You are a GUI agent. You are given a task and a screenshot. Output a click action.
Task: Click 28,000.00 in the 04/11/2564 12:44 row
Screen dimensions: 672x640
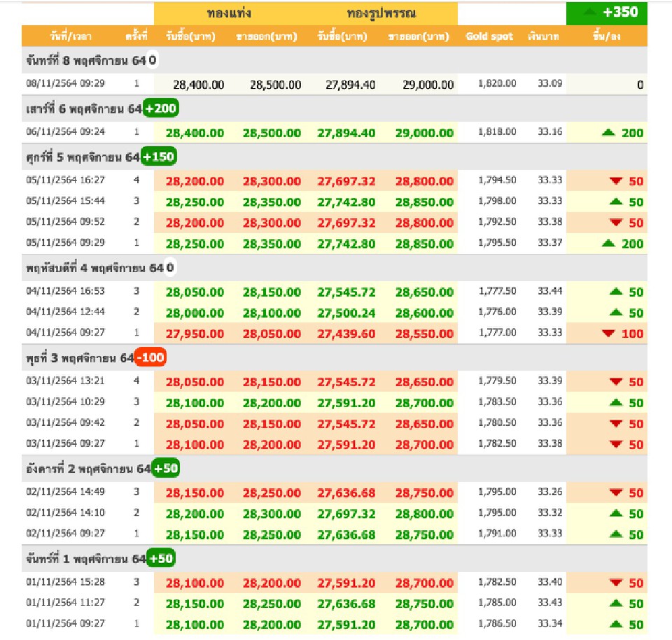(195, 313)
